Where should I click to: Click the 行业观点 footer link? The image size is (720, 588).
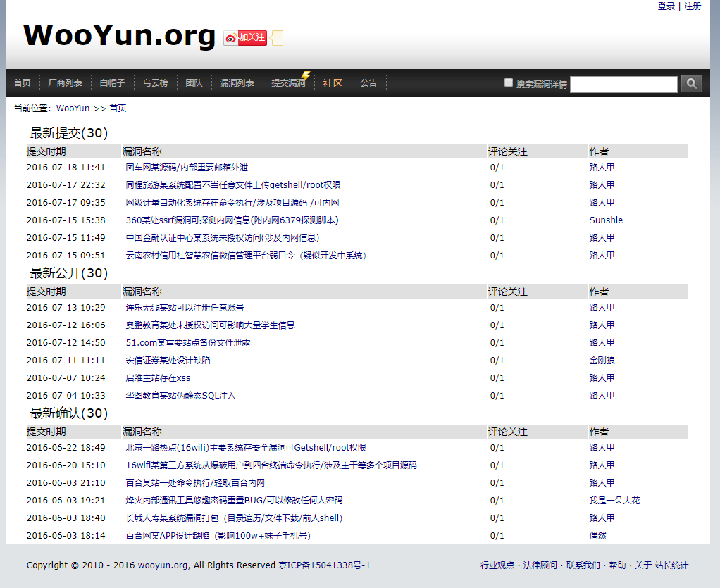(x=497, y=565)
